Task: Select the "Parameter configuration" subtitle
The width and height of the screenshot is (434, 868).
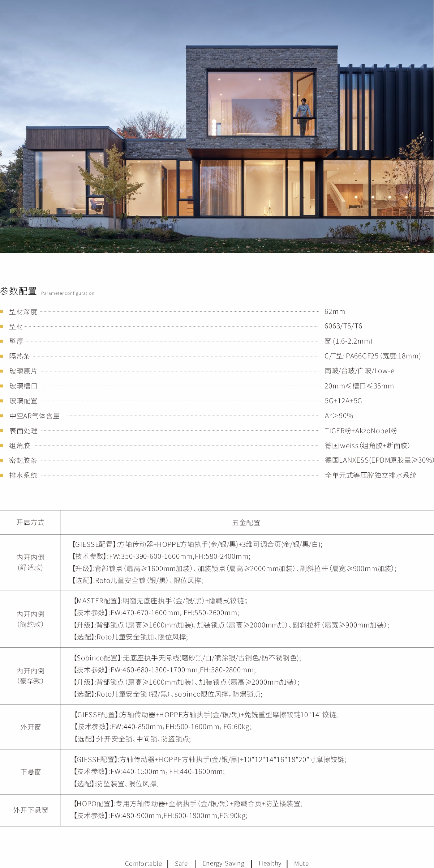Action: (68, 293)
